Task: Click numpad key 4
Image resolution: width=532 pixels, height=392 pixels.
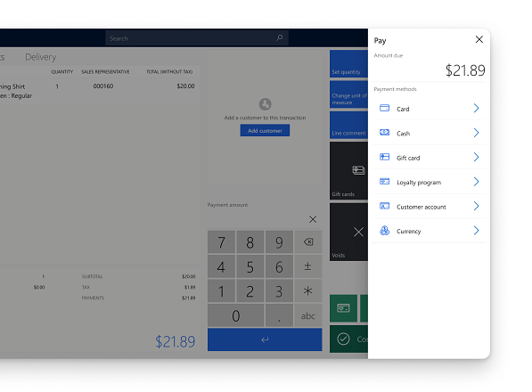Action: tap(221, 266)
